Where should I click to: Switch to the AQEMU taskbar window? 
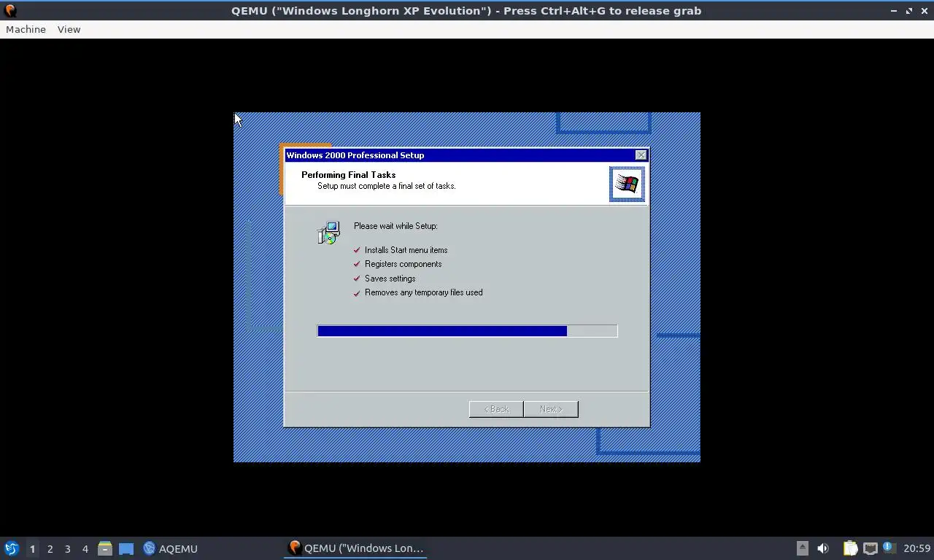tap(170, 548)
